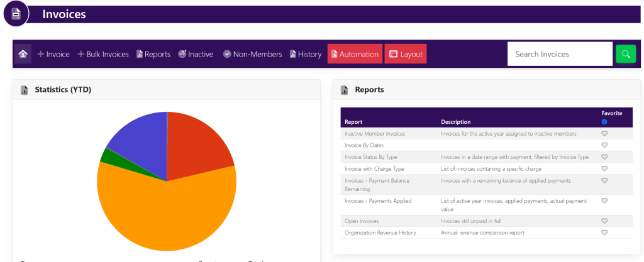The height and width of the screenshot is (262, 644).
Task: Open the Reports toolbar menu item
Action: pos(153,54)
